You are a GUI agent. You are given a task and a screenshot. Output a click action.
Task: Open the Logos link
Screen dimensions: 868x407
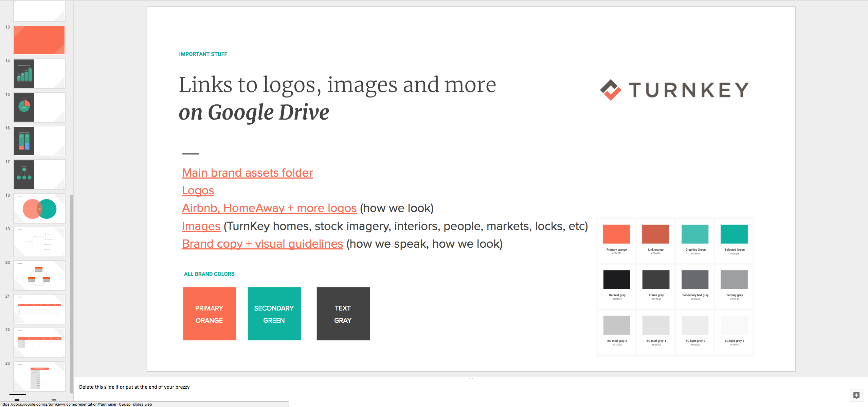coord(198,191)
